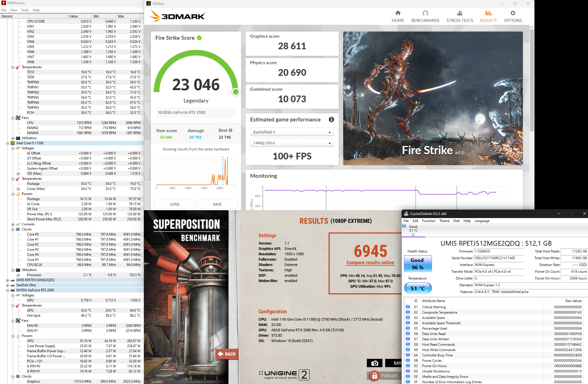Open the 1440p Ultra resolution dropdown

point(292,143)
